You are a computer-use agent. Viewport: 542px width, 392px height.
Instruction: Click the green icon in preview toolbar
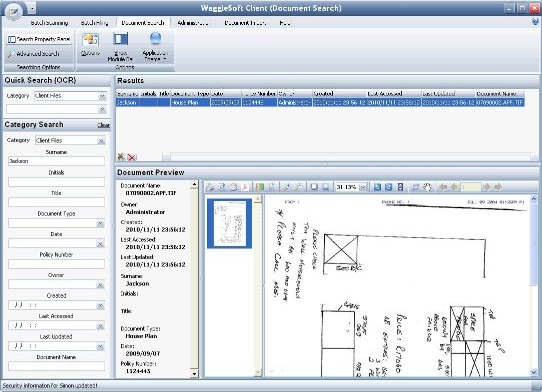pos(260,187)
